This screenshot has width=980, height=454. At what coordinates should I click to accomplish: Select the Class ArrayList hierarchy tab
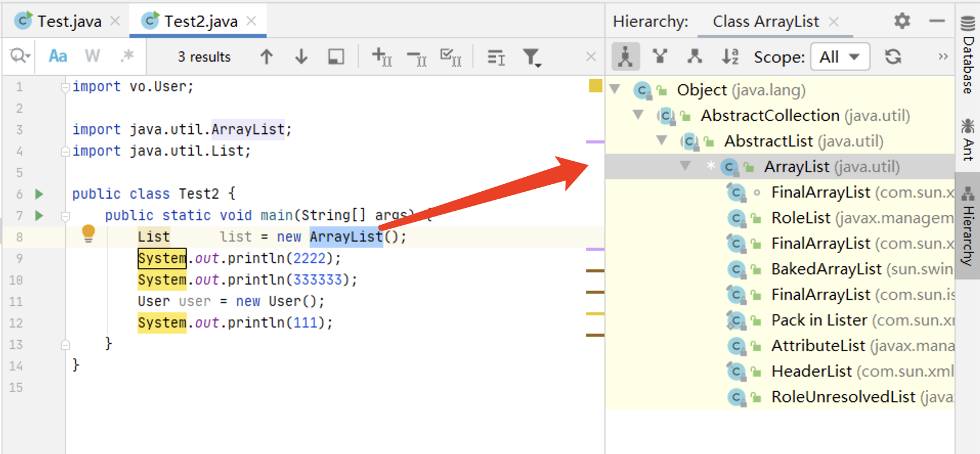click(x=766, y=21)
